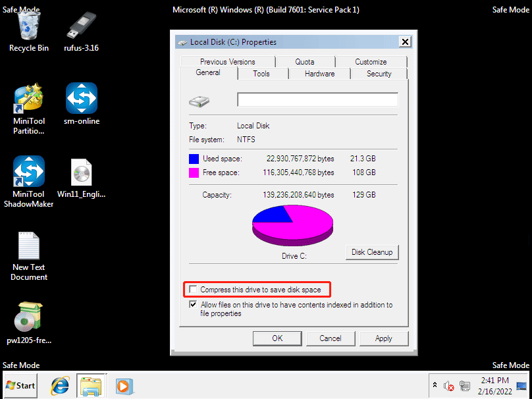Screen dimensions: 532x399
Task: Open the Security tab
Action: pyautogui.click(x=379, y=74)
